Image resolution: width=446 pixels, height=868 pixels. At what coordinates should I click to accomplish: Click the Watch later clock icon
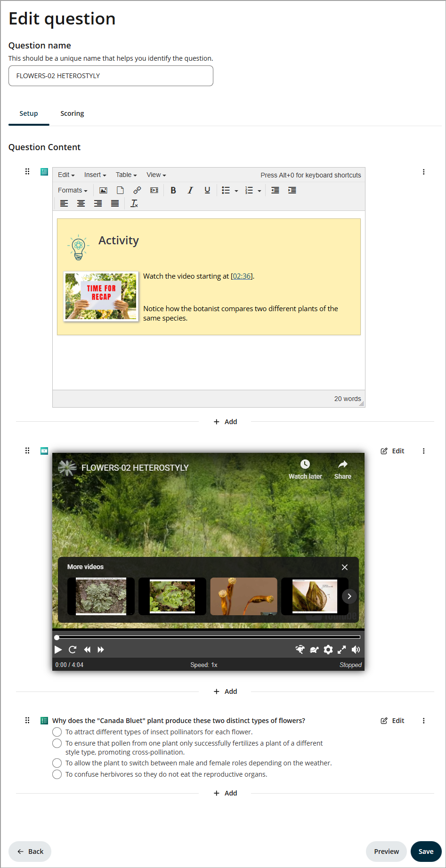pos(305,464)
